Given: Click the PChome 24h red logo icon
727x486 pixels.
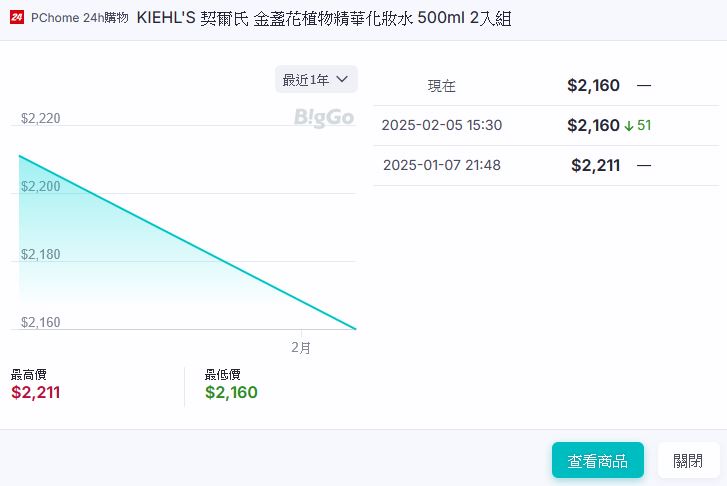Looking at the screenshot, I should tap(17, 18).
